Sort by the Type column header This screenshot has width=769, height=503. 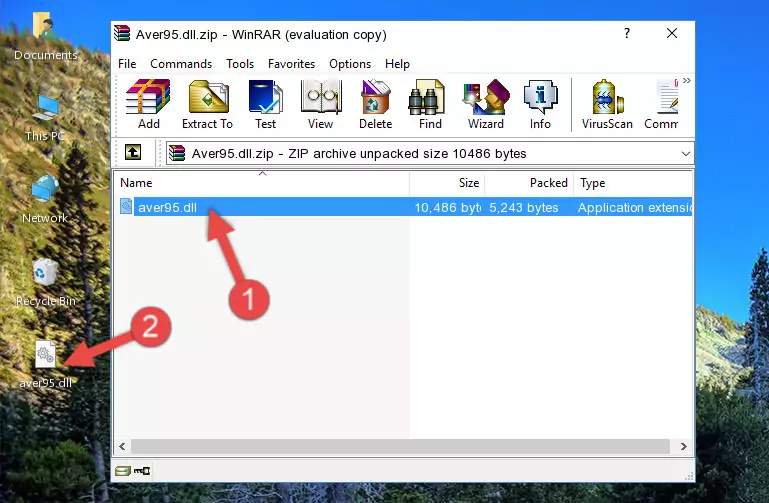click(x=633, y=183)
